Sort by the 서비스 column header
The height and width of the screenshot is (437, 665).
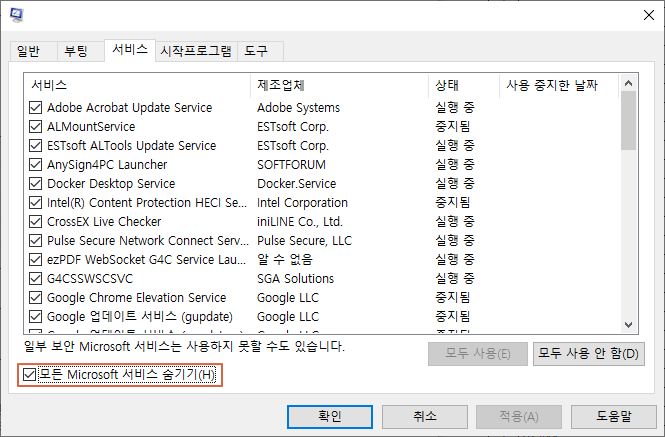click(x=137, y=85)
